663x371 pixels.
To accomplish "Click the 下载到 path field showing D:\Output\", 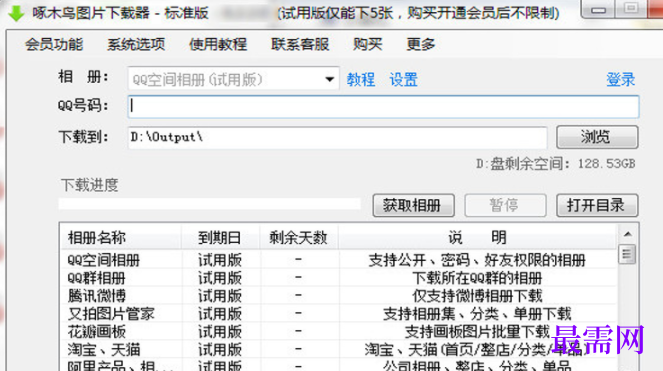I will (337, 137).
